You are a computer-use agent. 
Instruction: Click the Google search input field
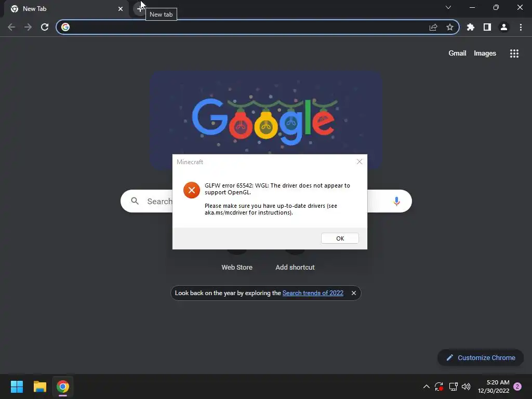[267, 201]
